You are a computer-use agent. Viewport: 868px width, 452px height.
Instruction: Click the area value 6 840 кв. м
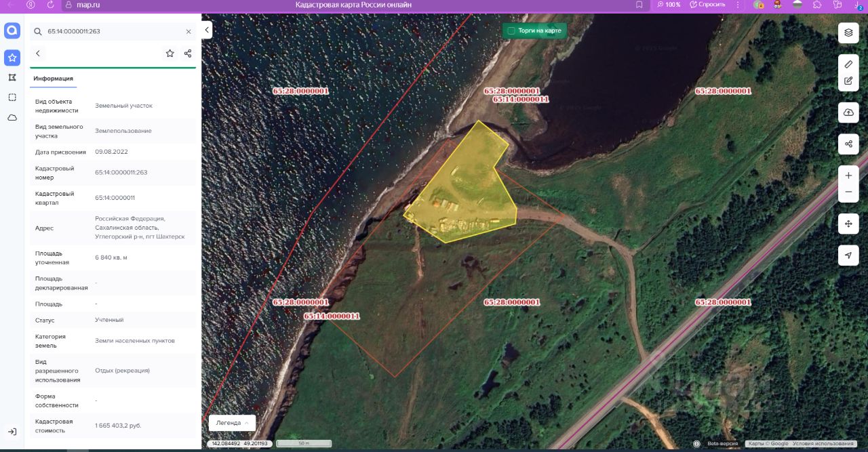click(x=111, y=258)
